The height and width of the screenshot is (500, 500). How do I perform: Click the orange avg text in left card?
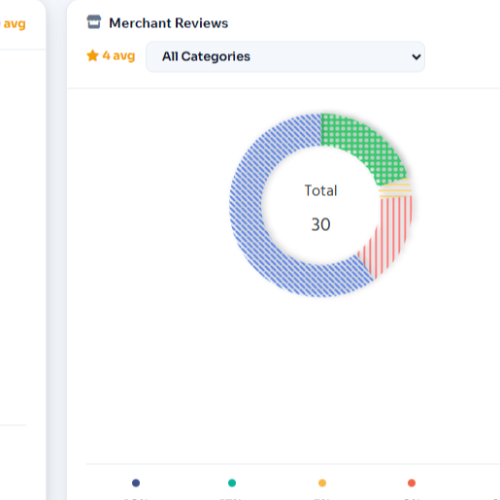(14, 24)
